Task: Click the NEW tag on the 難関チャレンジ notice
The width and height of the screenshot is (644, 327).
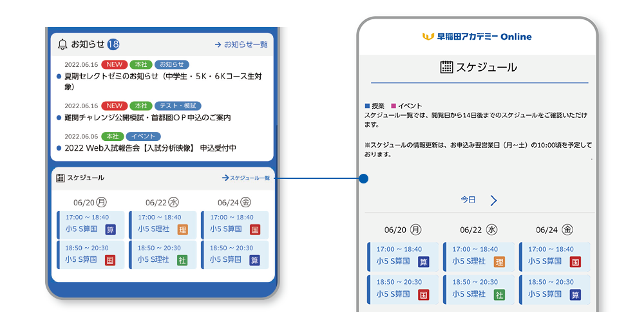Action: coord(115,106)
